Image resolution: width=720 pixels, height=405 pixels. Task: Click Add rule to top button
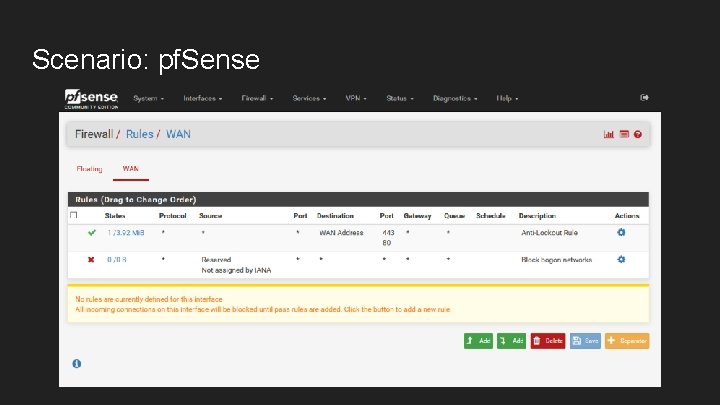[x=478, y=341]
